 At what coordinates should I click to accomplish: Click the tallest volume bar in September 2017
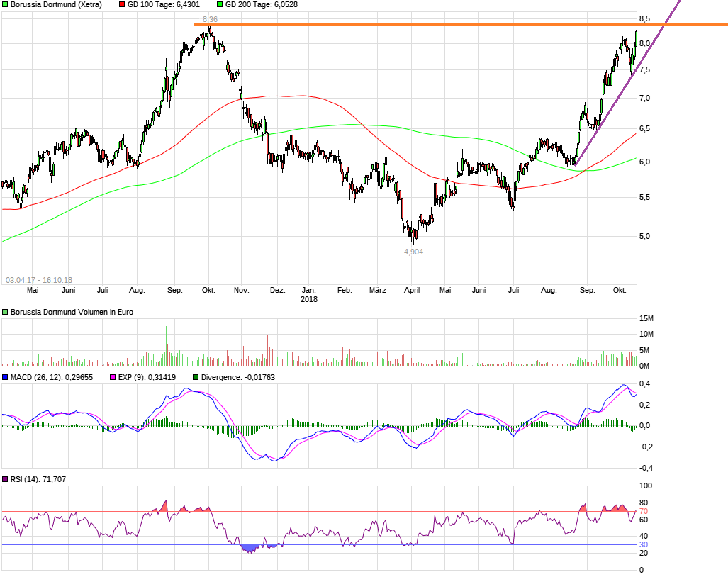click(166, 347)
